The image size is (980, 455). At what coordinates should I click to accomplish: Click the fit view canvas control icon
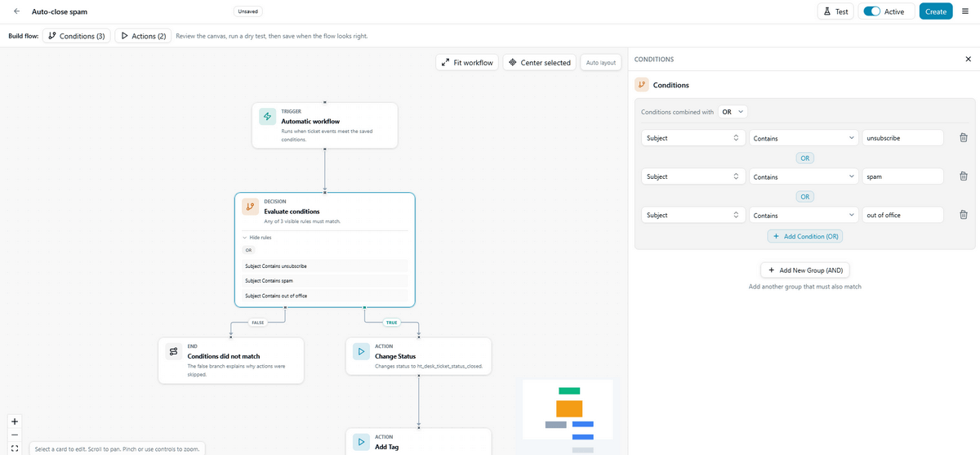pyautogui.click(x=15, y=448)
